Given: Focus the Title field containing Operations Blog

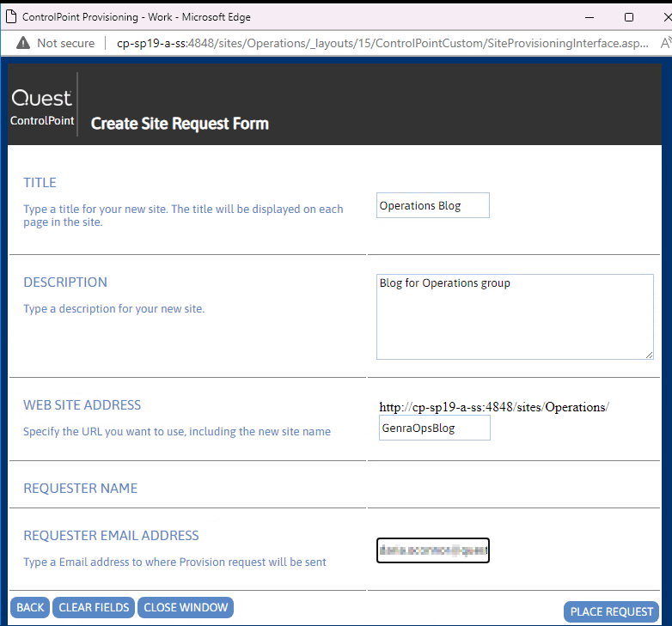Looking at the screenshot, I should [433, 206].
